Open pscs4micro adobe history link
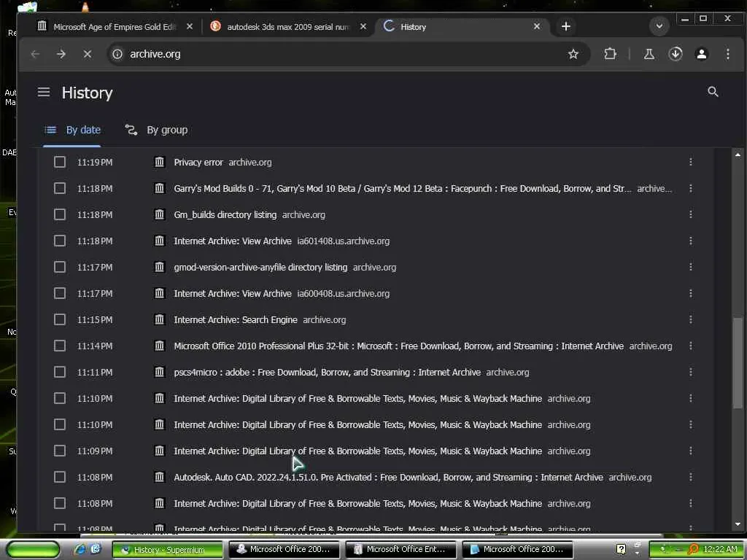Screen dimensions: 747x560 [328, 373]
